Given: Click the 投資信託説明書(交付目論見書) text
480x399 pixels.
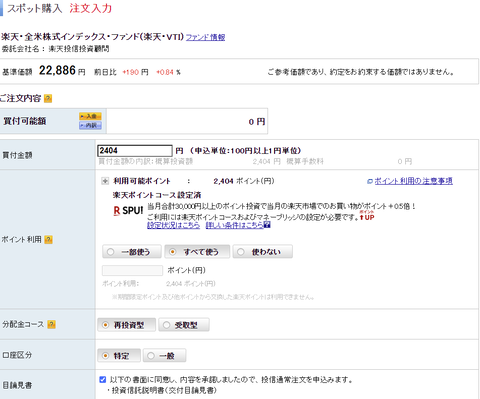Looking at the screenshot, I should tap(164, 390).
